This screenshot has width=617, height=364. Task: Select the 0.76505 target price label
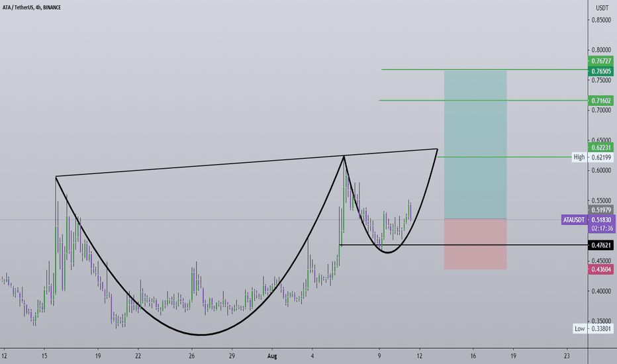click(601, 71)
